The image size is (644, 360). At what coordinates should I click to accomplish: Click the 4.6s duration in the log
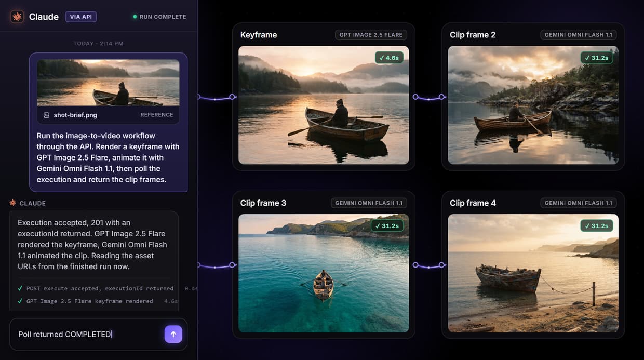click(x=171, y=301)
